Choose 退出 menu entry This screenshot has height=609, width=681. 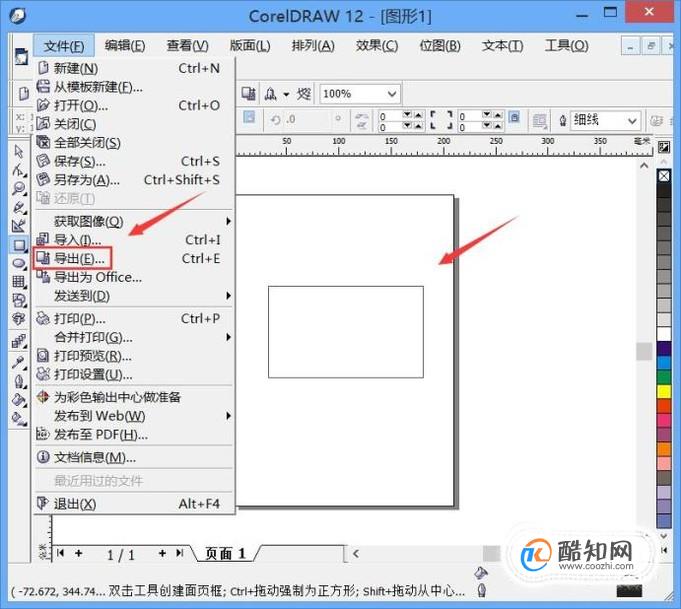[134, 504]
